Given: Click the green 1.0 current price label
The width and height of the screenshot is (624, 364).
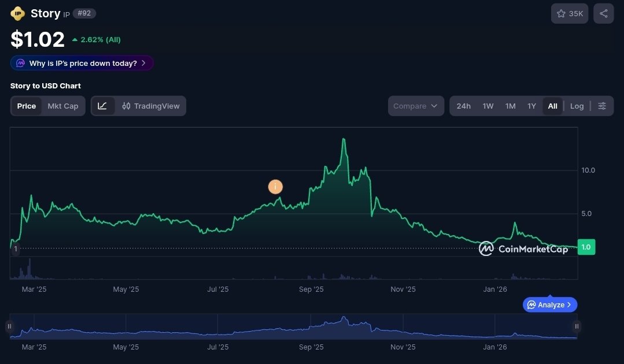Looking at the screenshot, I should click(x=586, y=247).
